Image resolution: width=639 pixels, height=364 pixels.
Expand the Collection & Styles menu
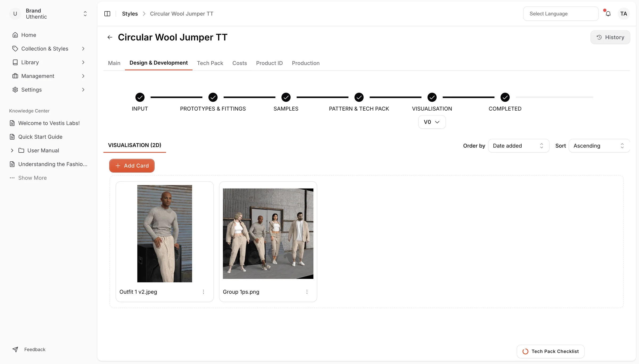[x=49, y=49]
